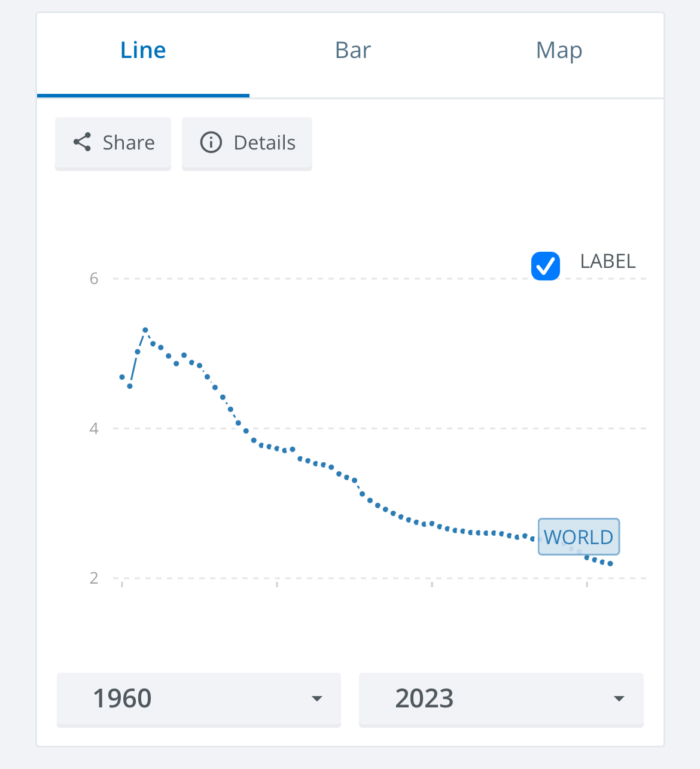Open the start year selector showing 1960
Screen dimensions: 700x769
(199, 700)
